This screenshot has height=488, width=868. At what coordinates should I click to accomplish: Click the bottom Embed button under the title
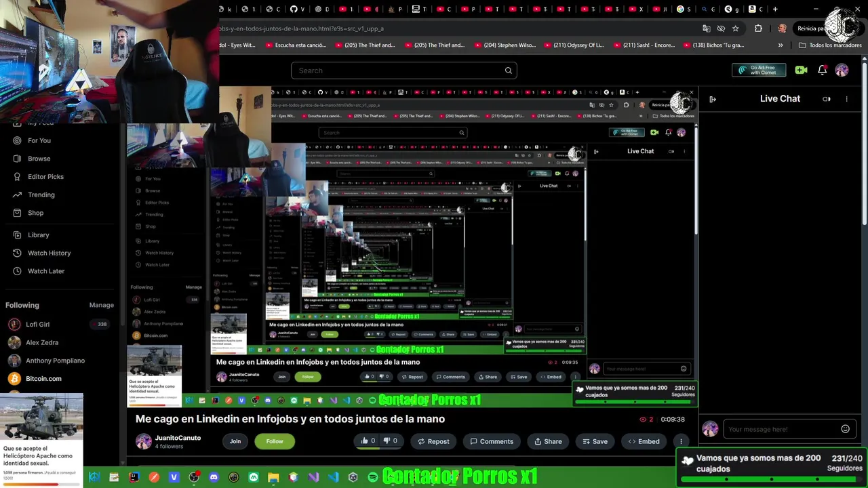tap(644, 441)
